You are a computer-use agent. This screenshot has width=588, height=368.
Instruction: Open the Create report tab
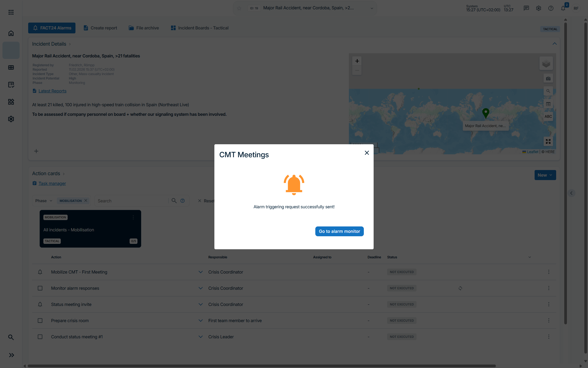click(100, 28)
